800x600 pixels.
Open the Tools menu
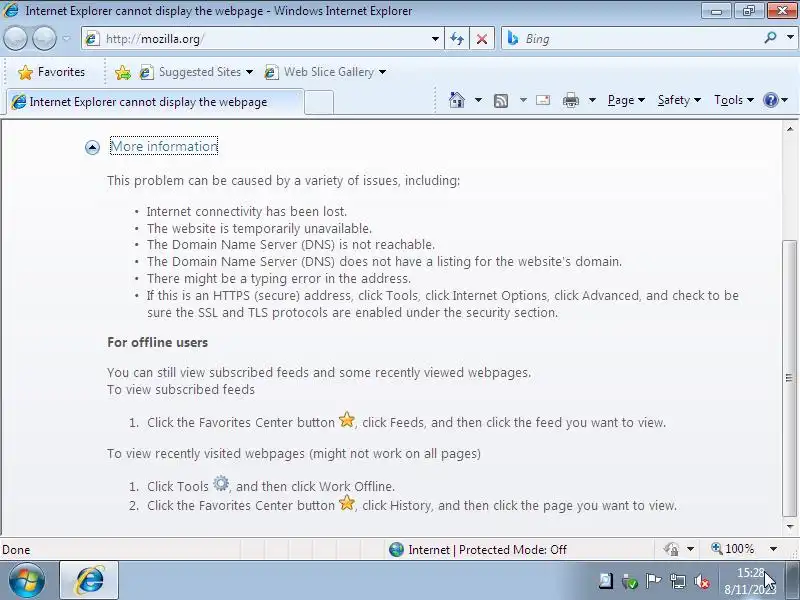(734, 101)
